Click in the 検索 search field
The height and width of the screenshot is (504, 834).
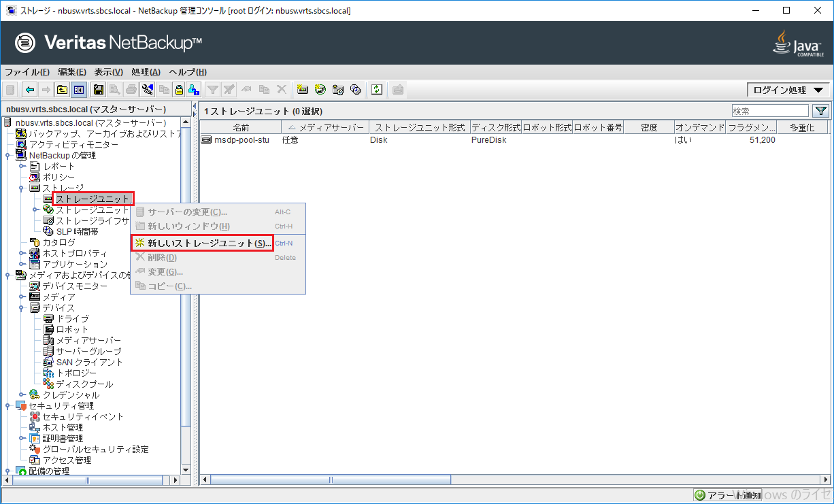point(770,111)
